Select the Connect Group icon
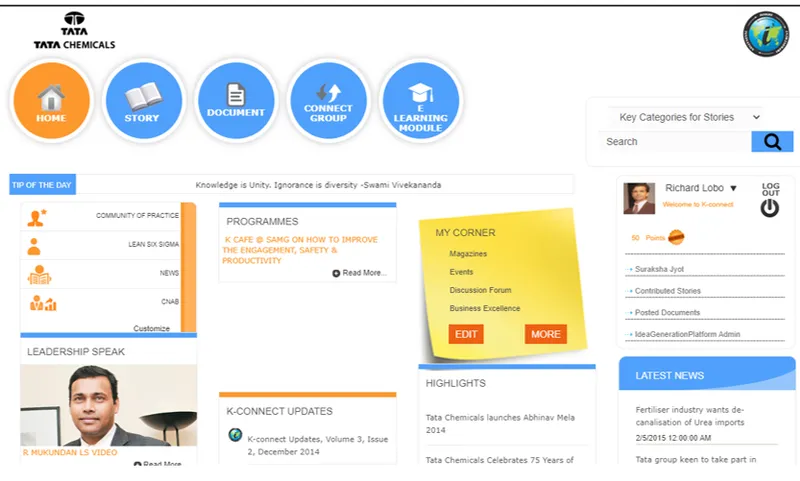The image size is (800, 481). click(x=328, y=101)
